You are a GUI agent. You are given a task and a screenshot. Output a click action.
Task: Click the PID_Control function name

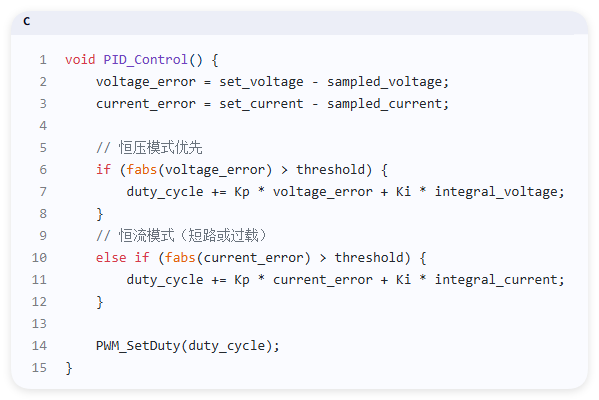click(146, 60)
